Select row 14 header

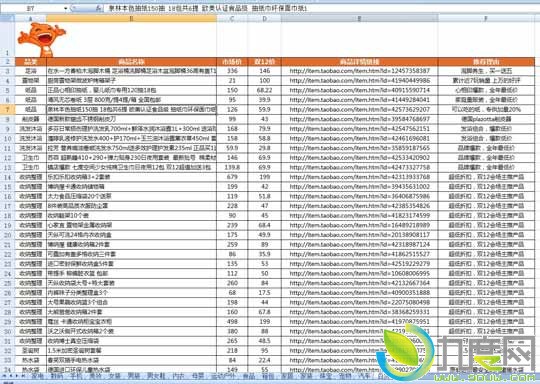pos(7,177)
